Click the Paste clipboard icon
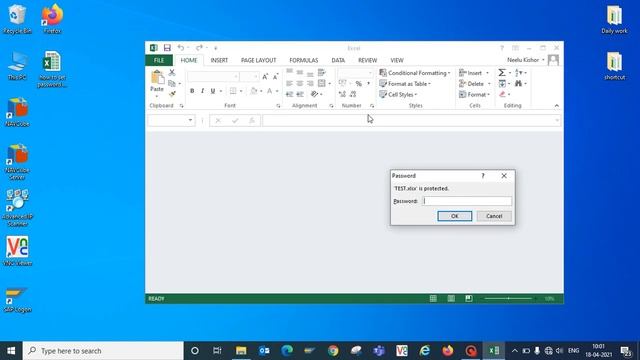This screenshot has width=640, height=360. pos(157,77)
